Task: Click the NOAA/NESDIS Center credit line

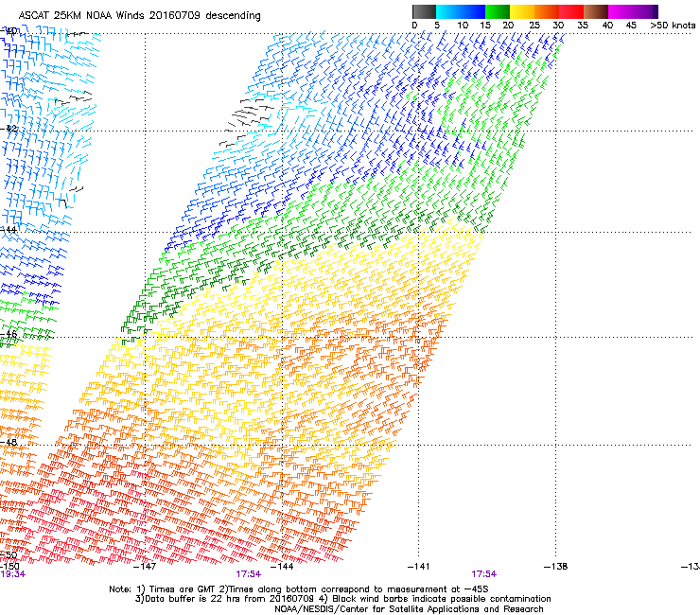Action: coord(409,609)
